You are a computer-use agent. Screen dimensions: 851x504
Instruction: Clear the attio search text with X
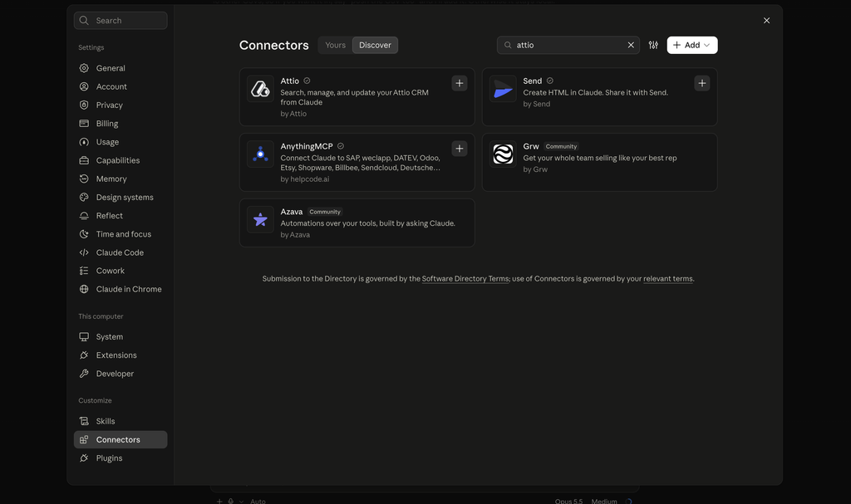[631, 45]
